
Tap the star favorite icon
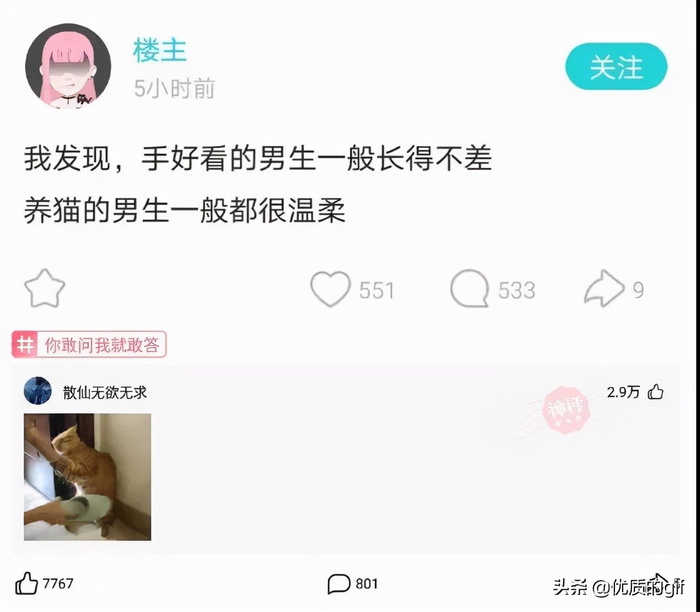[x=44, y=288]
